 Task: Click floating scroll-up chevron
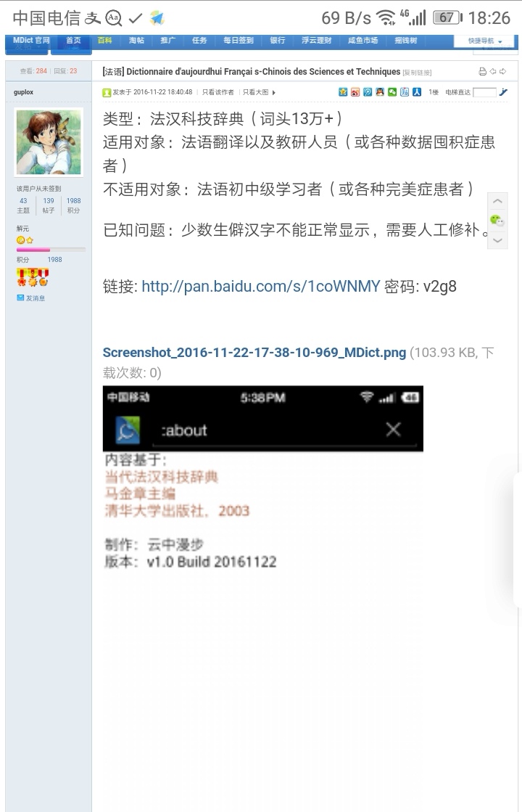[x=497, y=201]
